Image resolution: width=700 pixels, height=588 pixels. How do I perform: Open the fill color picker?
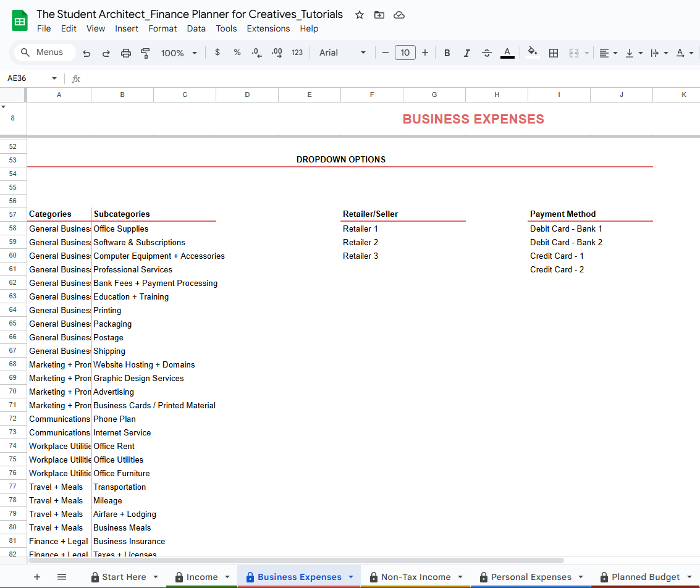[532, 52]
